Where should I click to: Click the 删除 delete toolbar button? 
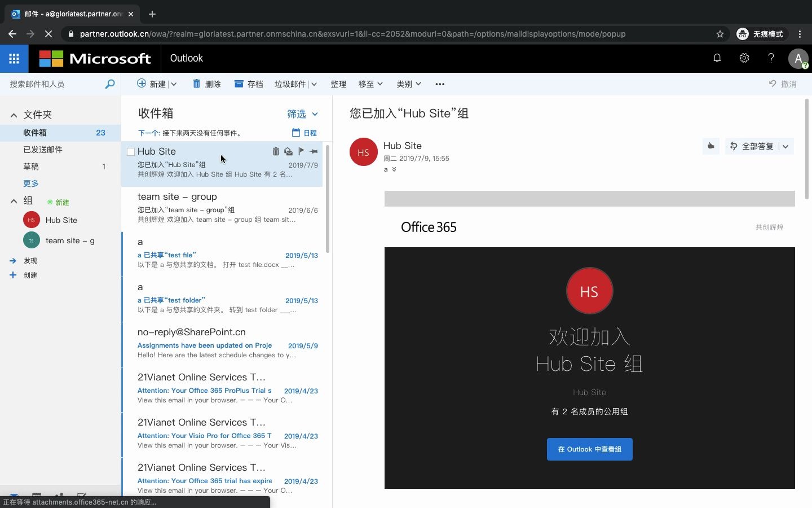click(206, 84)
